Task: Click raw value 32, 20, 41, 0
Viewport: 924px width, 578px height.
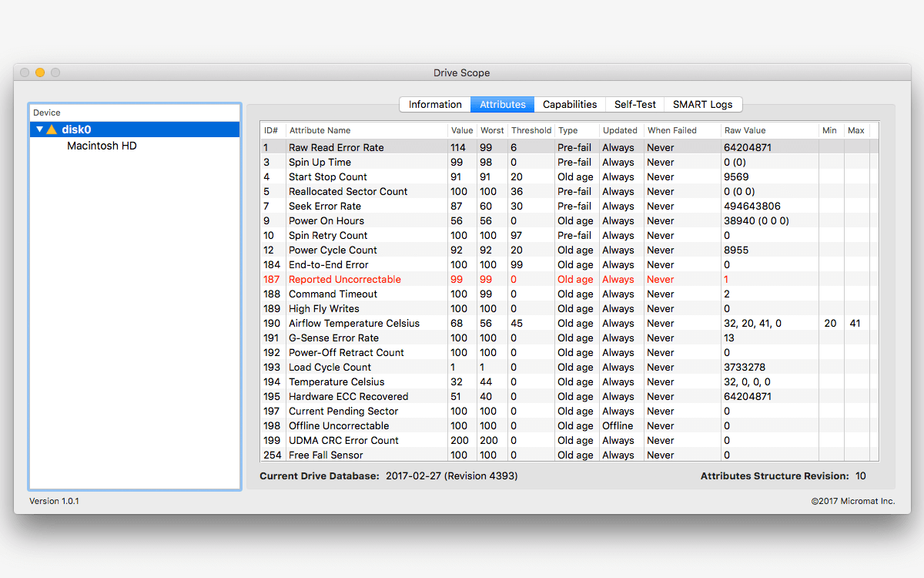Action: pos(752,323)
